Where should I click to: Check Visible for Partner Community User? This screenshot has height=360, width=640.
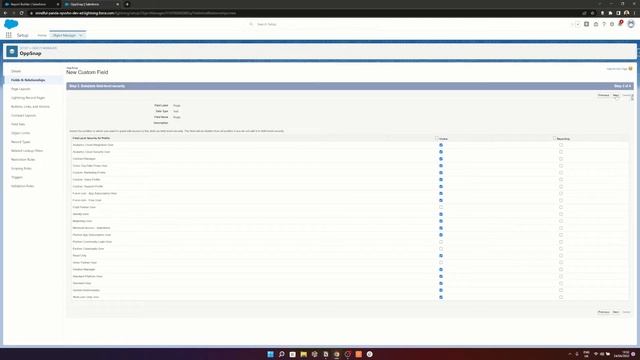pos(441,249)
